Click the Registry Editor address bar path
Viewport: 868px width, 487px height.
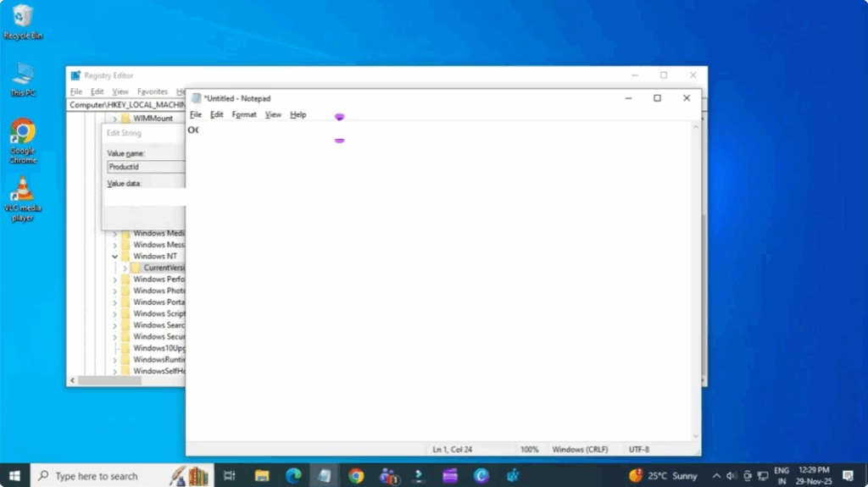127,104
